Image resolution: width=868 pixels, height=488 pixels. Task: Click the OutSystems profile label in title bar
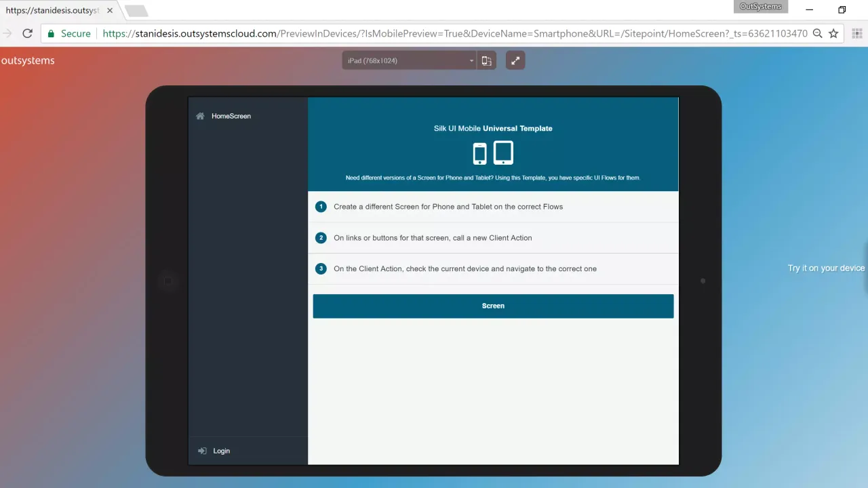pyautogui.click(x=761, y=7)
